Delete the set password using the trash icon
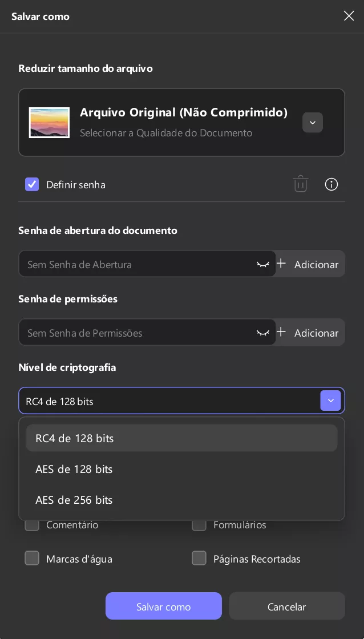Viewport: 364px width, 639px height. (301, 184)
